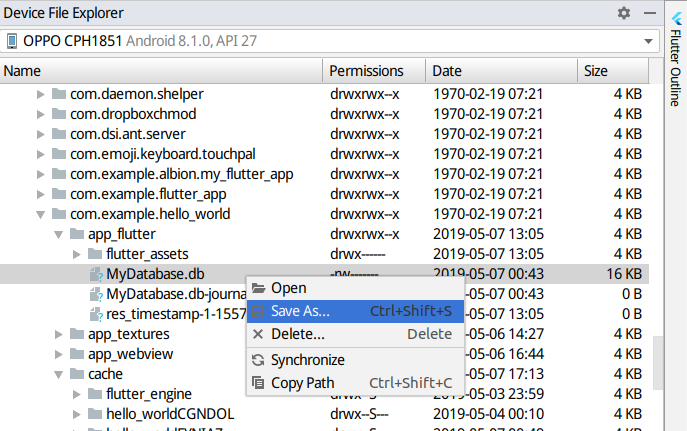Select Open in the context menu
687x431 pixels.
pyautogui.click(x=288, y=288)
